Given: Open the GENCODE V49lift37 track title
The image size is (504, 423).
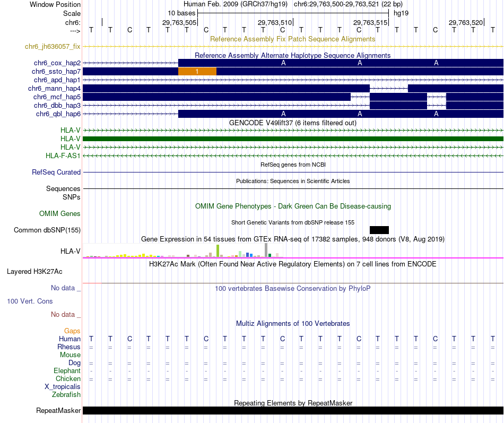Looking at the screenshot, I should pyautogui.click(x=292, y=123).
